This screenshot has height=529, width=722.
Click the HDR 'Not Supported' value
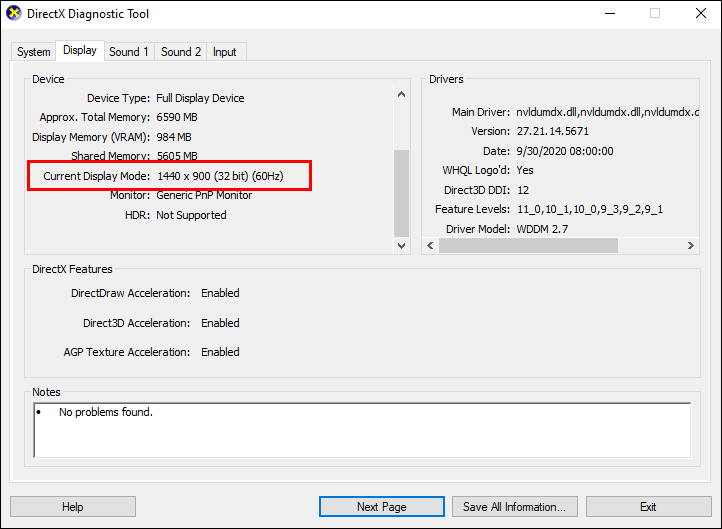click(191, 215)
